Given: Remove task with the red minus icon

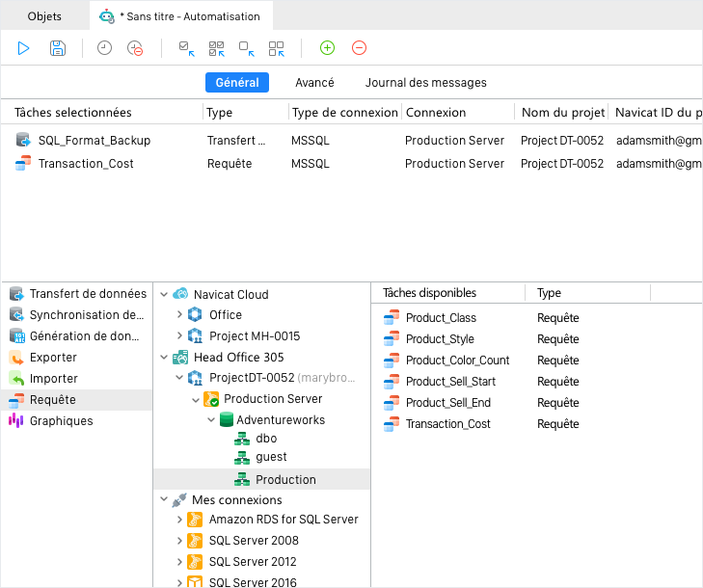Looking at the screenshot, I should (x=359, y=47).
